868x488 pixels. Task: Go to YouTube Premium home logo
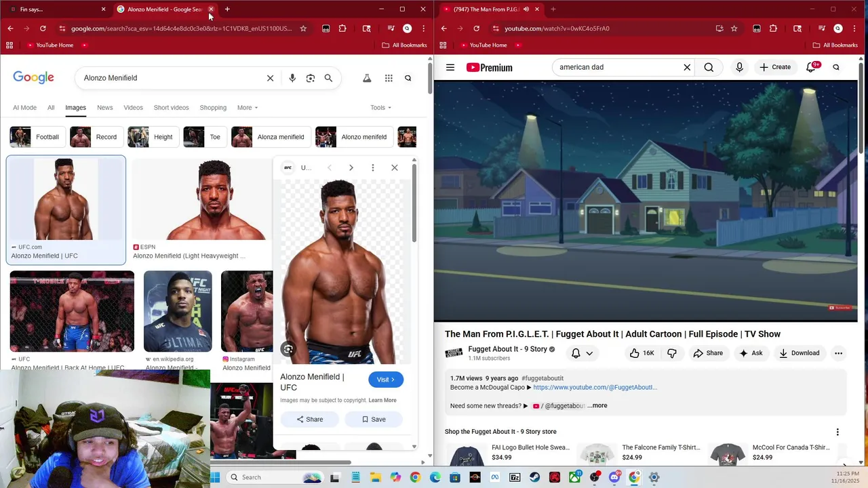pyautogui.click(x=489, y=67)
